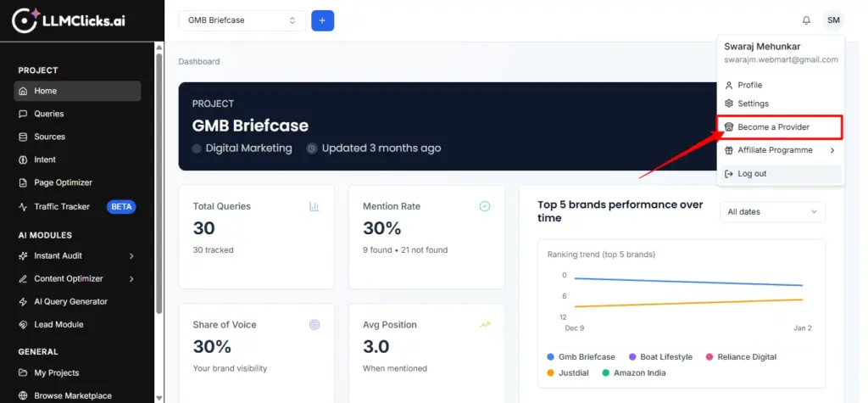Image resolution: width=868 pixels, height=403 pixels.
Task: Click Log out in user menu
Action: 751,174
